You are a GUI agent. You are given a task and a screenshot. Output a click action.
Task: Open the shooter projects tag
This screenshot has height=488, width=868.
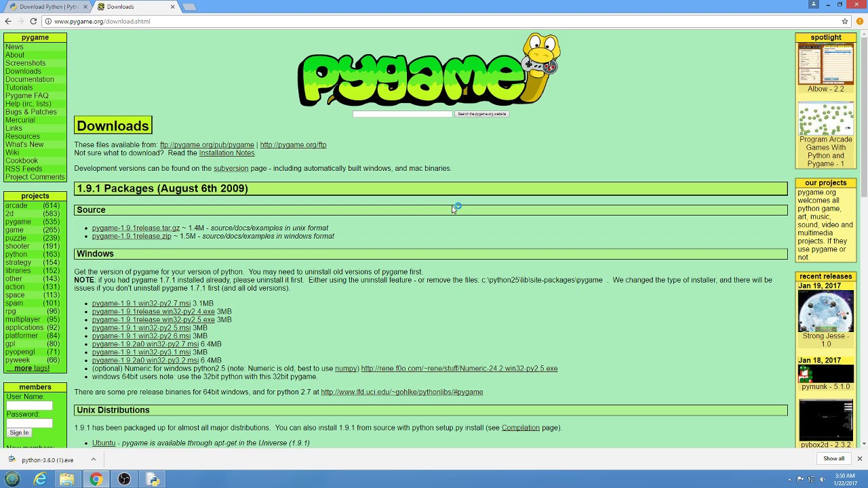(x=18, y=246)
